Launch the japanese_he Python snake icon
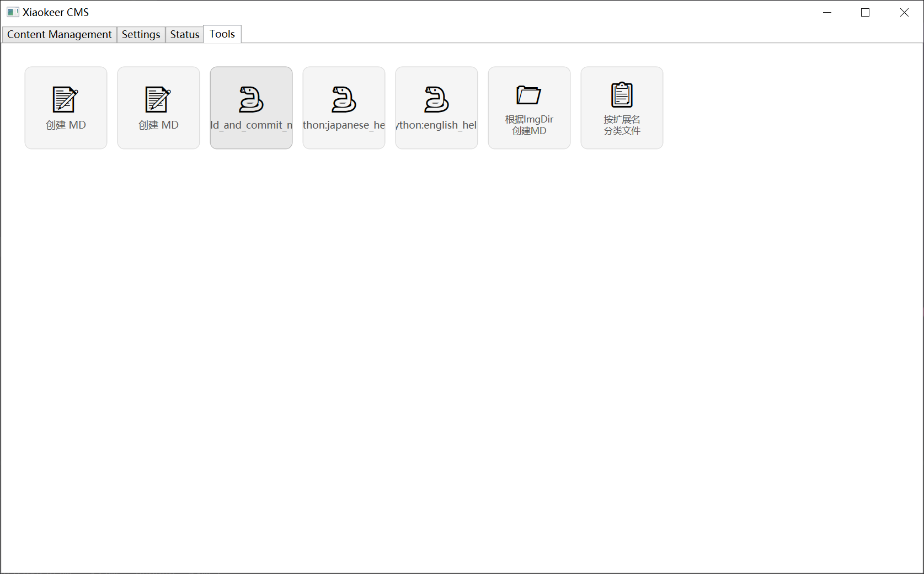The width and height of the screenshot is (924, 574). (x=344, y=99)
